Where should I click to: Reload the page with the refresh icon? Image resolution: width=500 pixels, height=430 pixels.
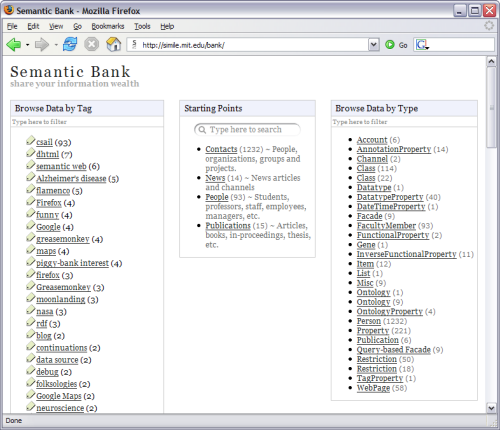(70, 44)
